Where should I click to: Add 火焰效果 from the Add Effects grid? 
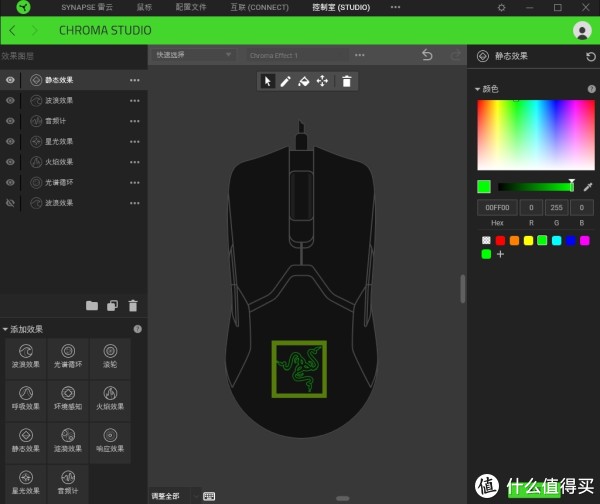[110, 399]
